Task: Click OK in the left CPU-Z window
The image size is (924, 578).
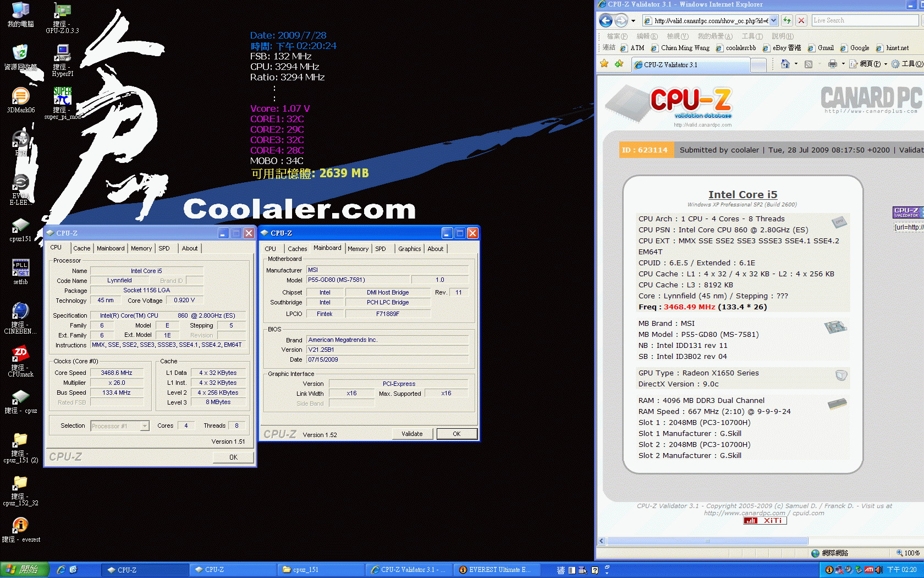Action: click(233, 457)
